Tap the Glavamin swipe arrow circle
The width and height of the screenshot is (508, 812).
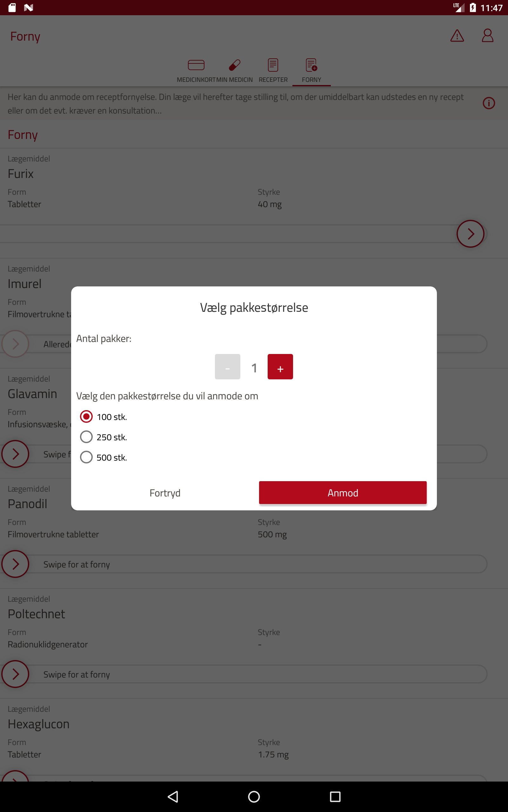(x=15, y=454)
